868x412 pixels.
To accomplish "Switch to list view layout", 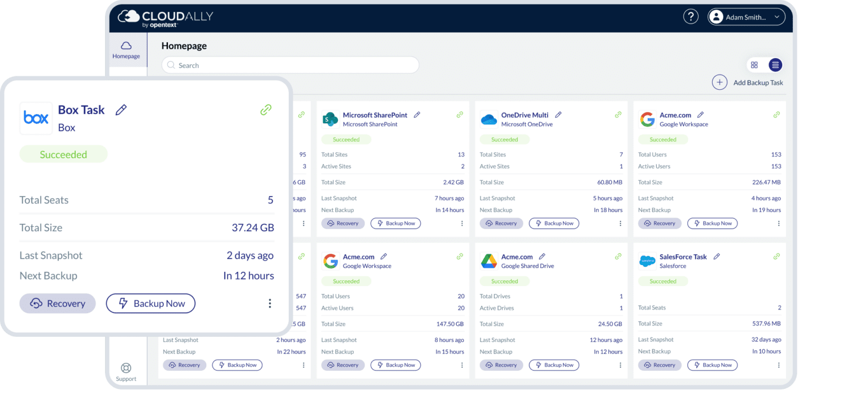I will pos(775,65).
